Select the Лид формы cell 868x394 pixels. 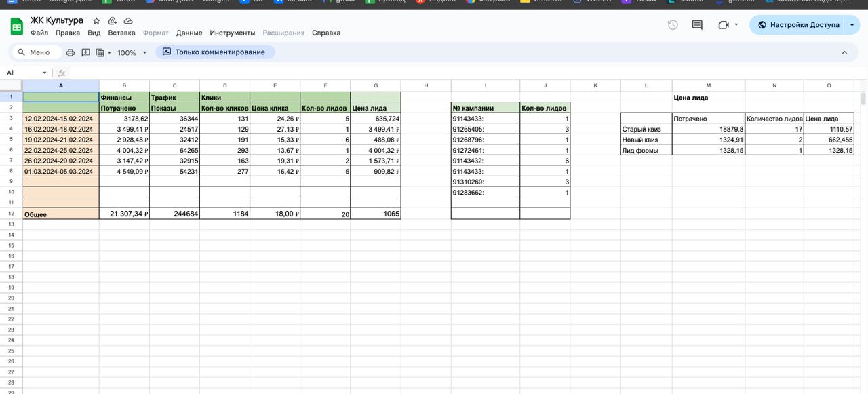click(646, 150)
